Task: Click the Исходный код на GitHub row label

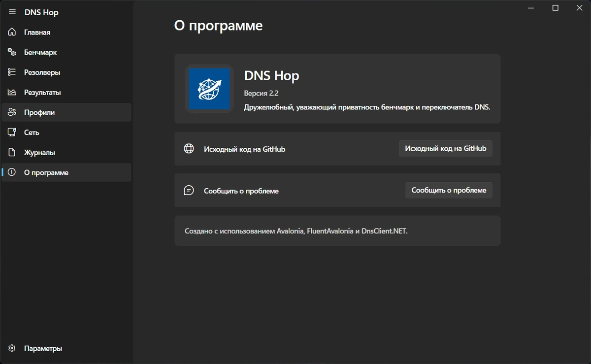Action: pos(244,149)
